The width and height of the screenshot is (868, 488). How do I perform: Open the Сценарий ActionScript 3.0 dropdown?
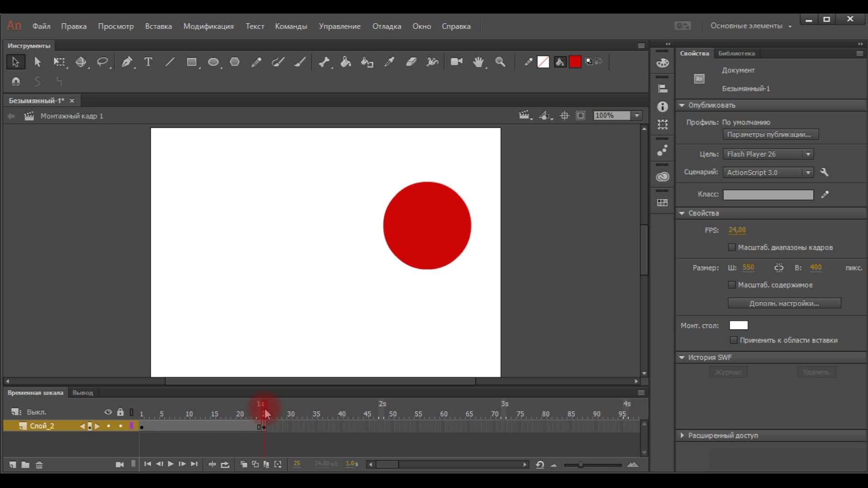[768, 172]
